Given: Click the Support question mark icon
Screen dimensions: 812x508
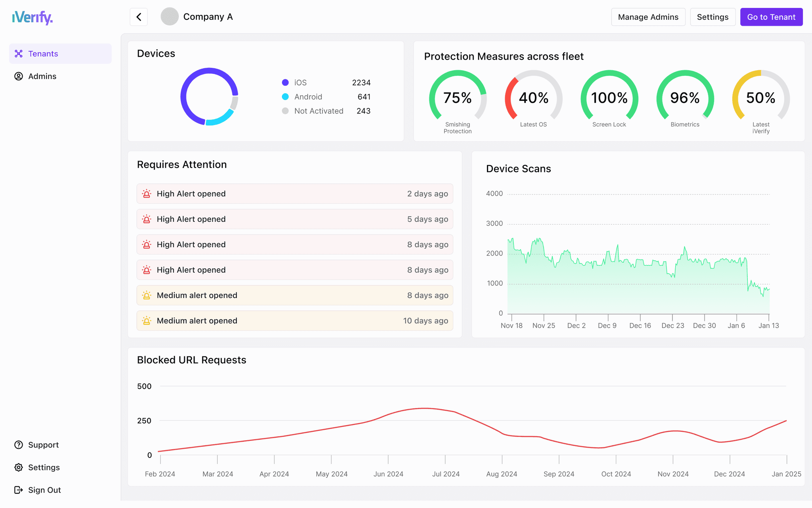Looking at the screenshot, I should (x=19, y=445).
